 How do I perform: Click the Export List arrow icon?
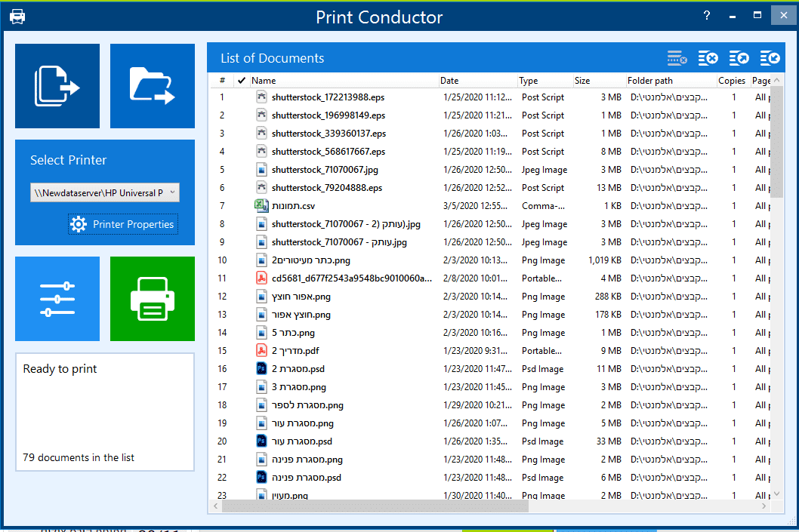(x=739, y=58)
